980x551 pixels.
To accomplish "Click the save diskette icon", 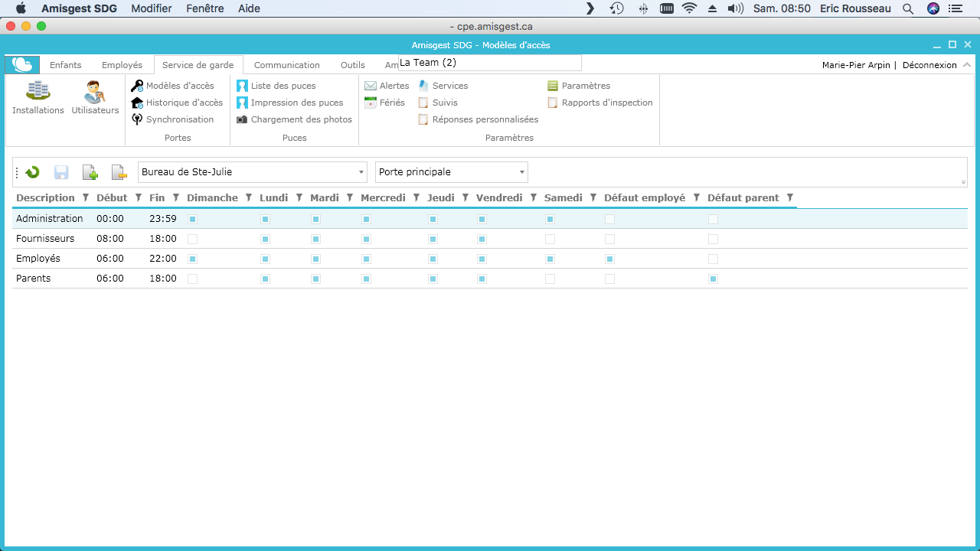I will click(61, 172).
